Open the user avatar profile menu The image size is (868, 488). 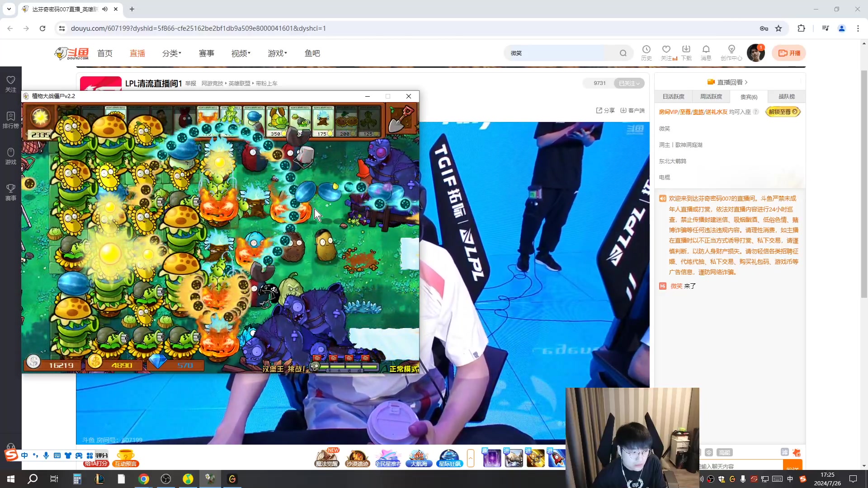[x=755, y=53]
